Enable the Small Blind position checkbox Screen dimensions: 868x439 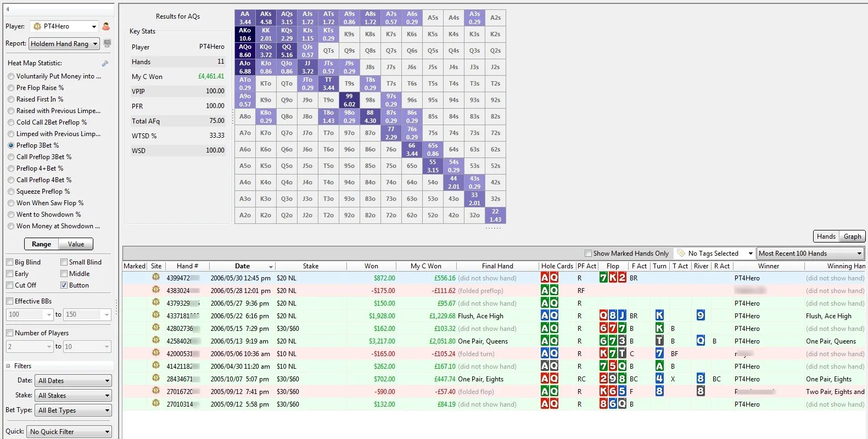[64, 262]
